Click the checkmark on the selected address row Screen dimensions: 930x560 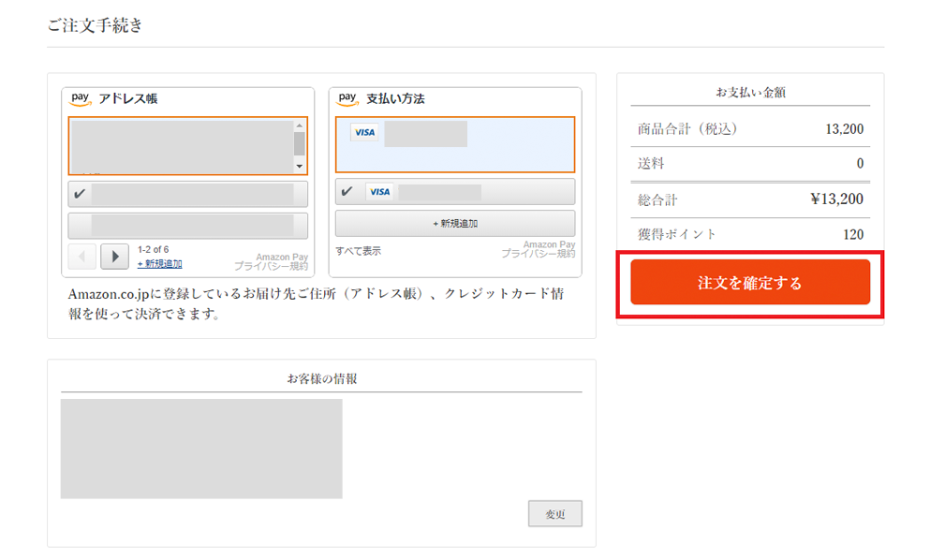80,194
